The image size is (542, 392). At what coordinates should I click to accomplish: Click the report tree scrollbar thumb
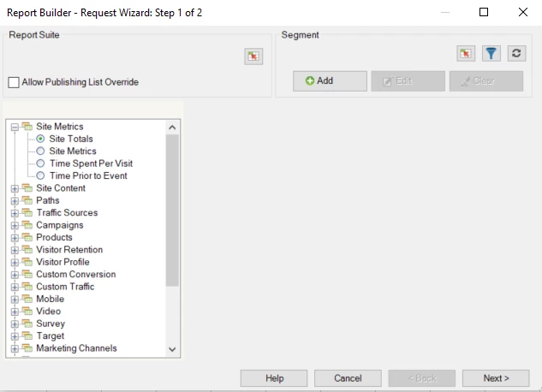point(172,211)
